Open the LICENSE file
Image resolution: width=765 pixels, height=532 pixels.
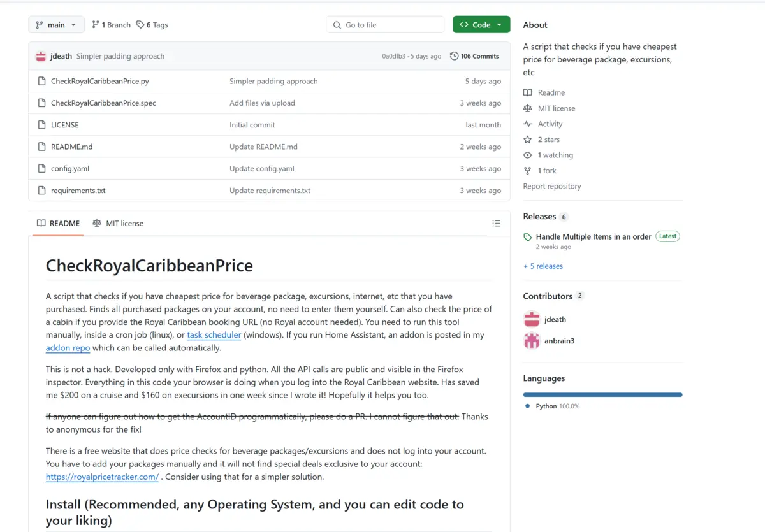[65, 125]
